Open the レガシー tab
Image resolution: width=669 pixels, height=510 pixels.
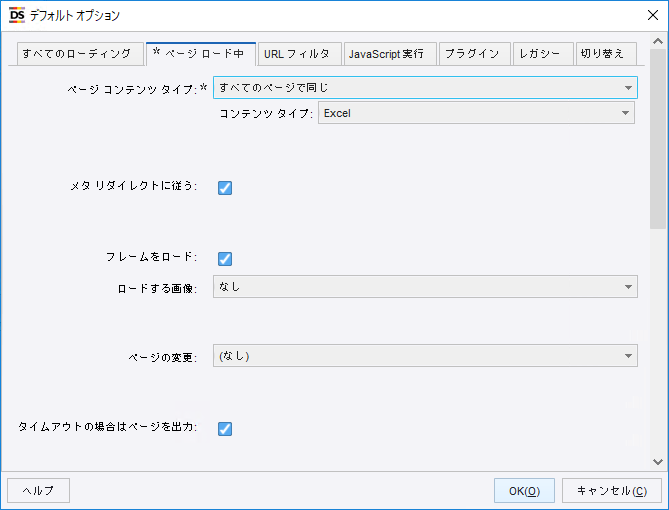[543, 54]
